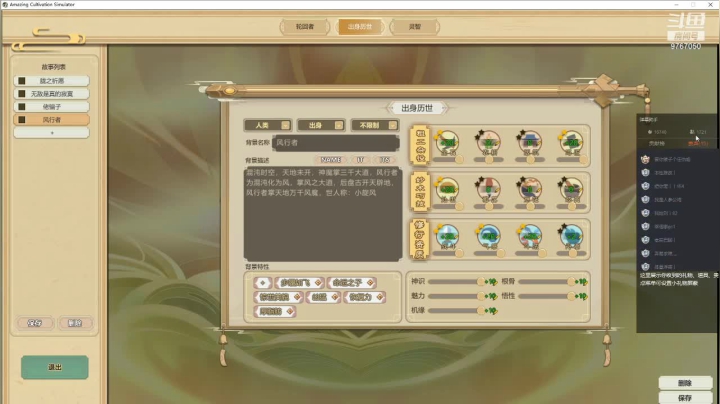
Task: Open the 人类 race dropdown
Action: (268, 125)
